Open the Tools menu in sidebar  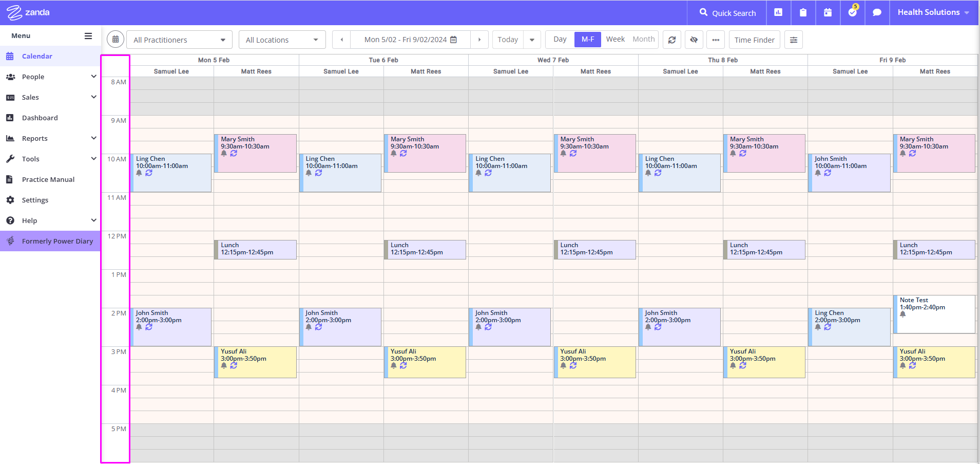pyautogui.click(x=31, y=158)
